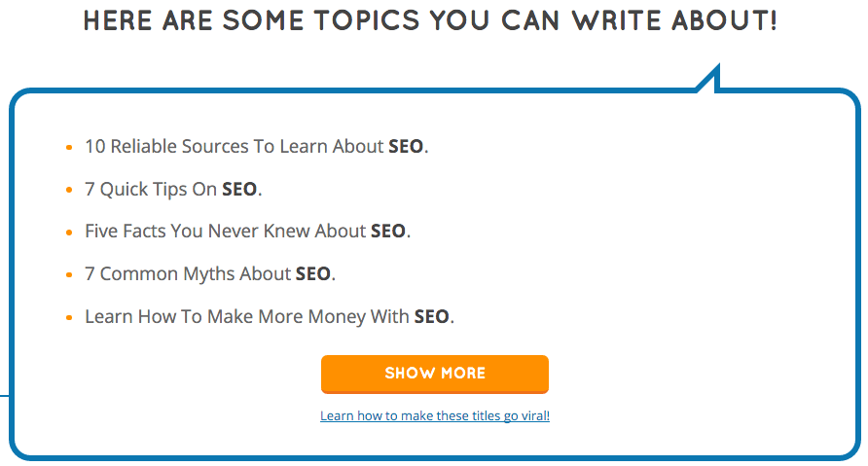
Task: Select the '10 Reliable Sources To Learn' title
Action: pyautogui.click(x=234, y=147)
